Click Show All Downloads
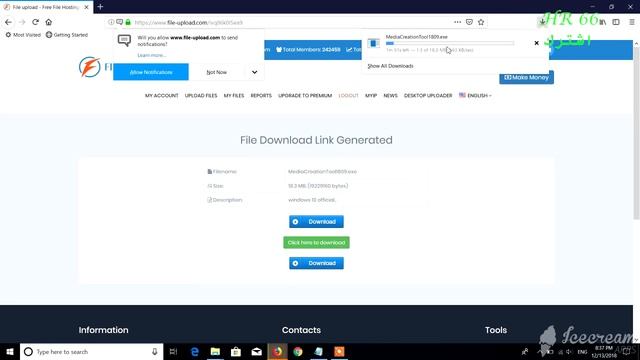 390,66
